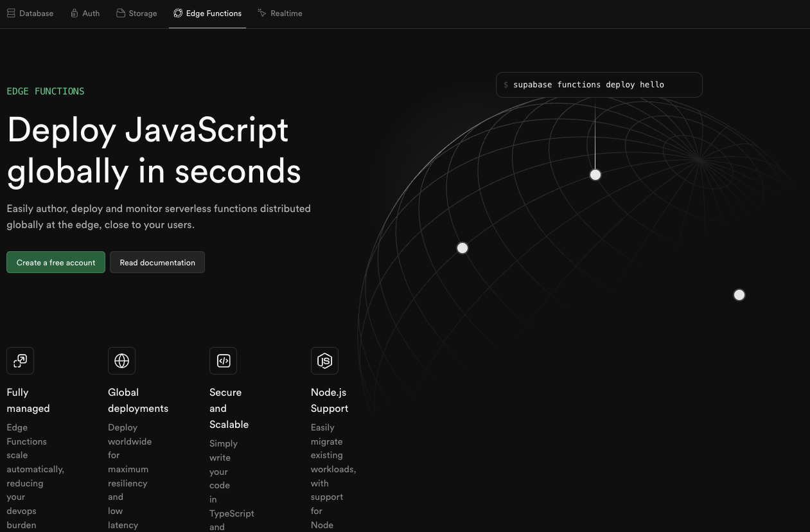Click the Global deployments globe icon
The image size is (810, 532).
pos(121,361)
